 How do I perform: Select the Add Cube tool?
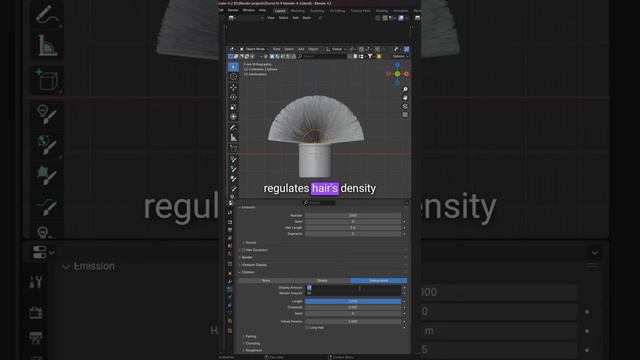[233, 148]
